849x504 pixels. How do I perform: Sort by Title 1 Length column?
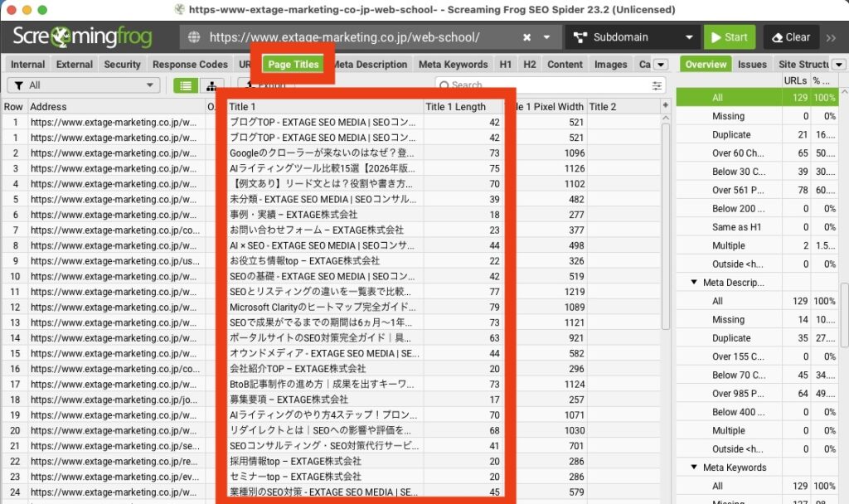(x=463, y=107)
